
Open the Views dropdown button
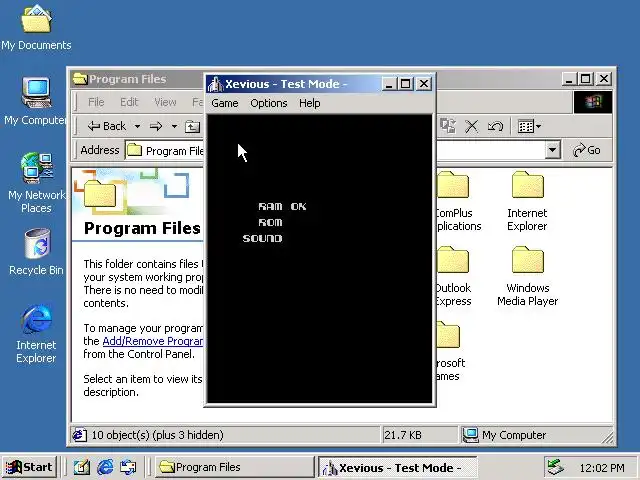(529, 127)
